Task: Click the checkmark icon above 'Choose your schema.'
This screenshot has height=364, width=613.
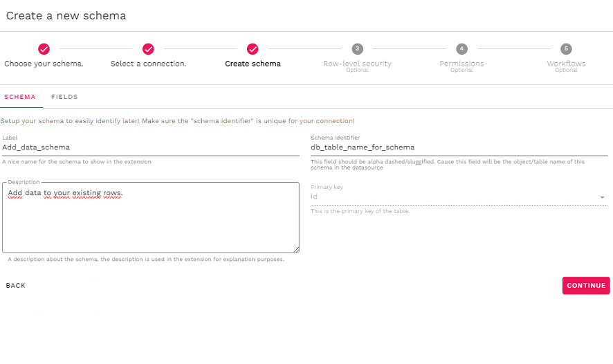Action: [44, 49]
